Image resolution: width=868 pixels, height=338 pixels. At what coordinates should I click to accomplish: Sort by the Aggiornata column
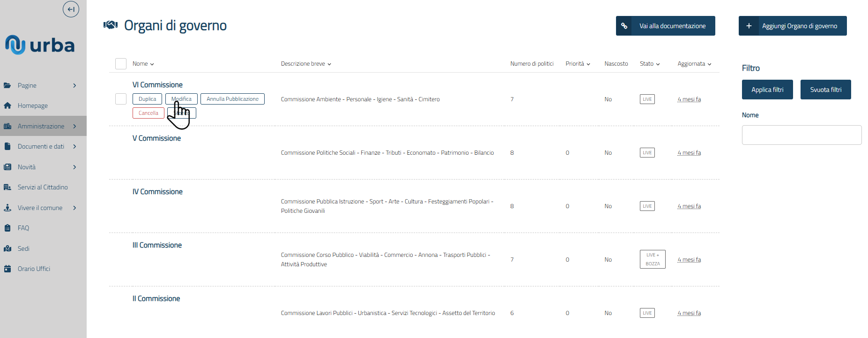tap(694, 64)
